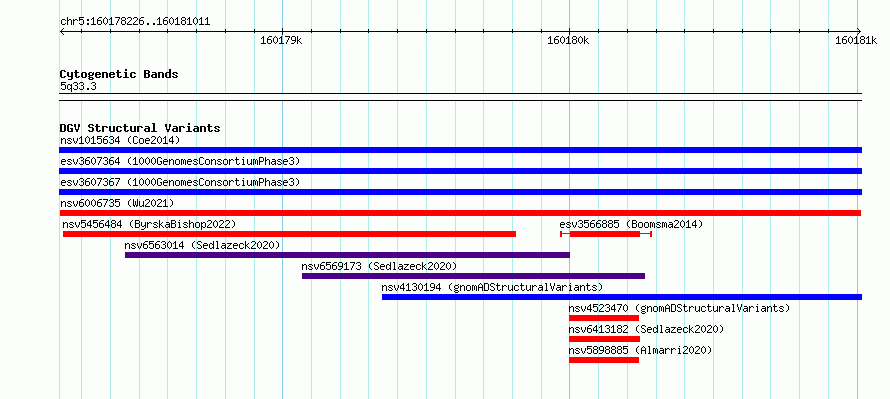Select the red bar under nsv5898885
This screenshot has width=890, height=399.
(604, 360)
